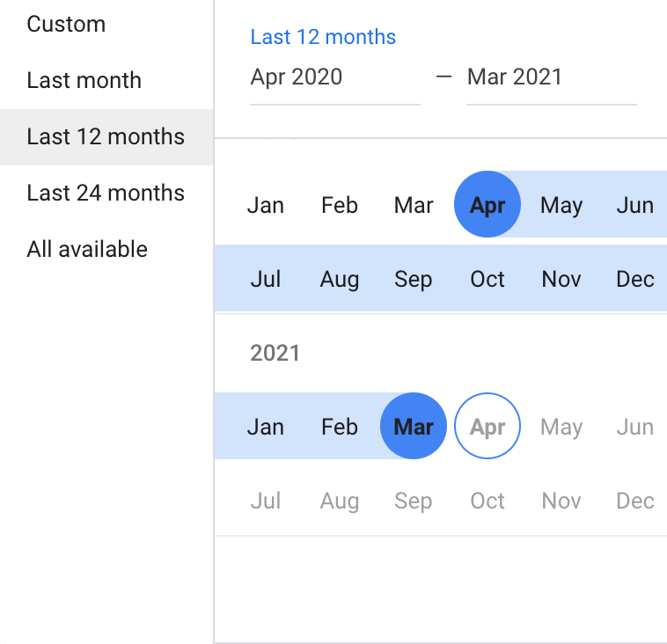Image resolution: width=667 pixels, height=644 pixels.
Task: Select the Custom date range preset
Action: point(66,24)
